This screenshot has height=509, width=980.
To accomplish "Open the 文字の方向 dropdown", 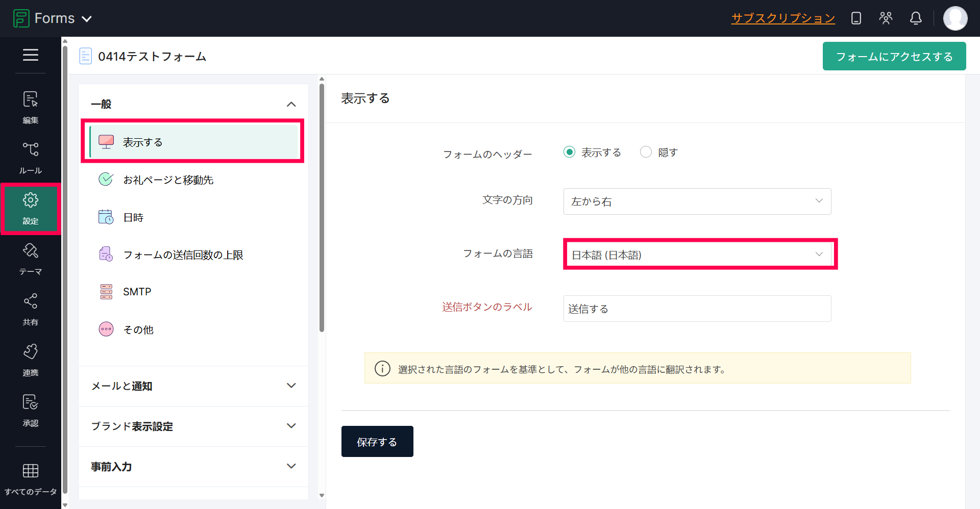I will pyautogui.click(x=697, y=201).
